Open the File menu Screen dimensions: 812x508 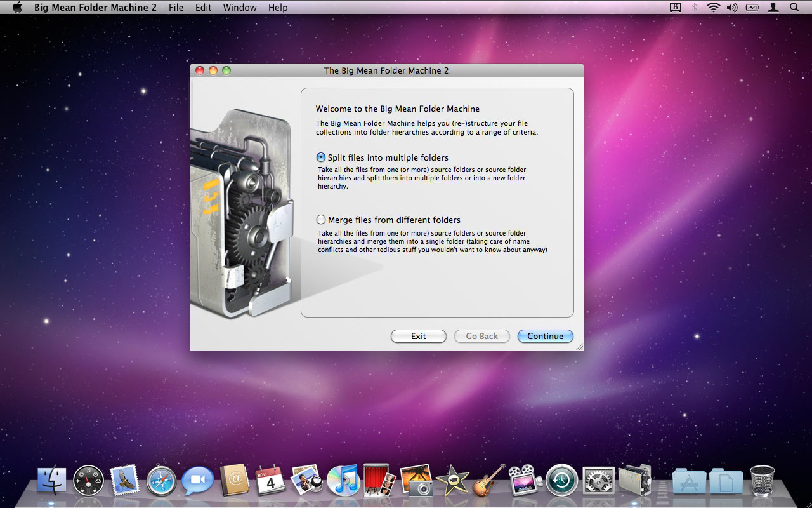tap(176, 8)
